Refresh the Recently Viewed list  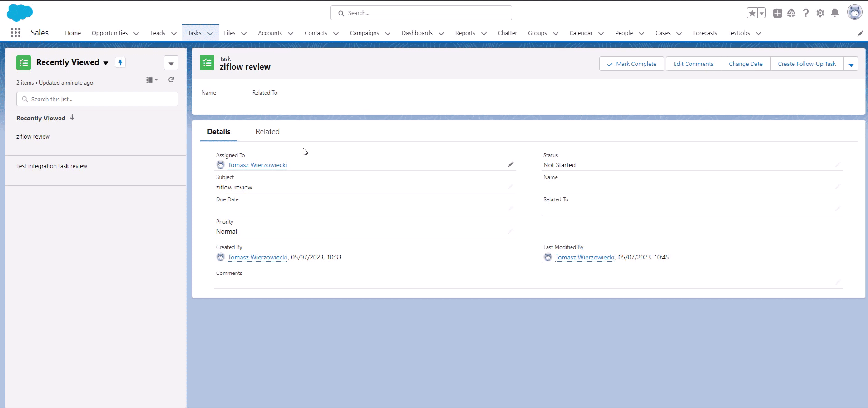[x=171, y=80]
